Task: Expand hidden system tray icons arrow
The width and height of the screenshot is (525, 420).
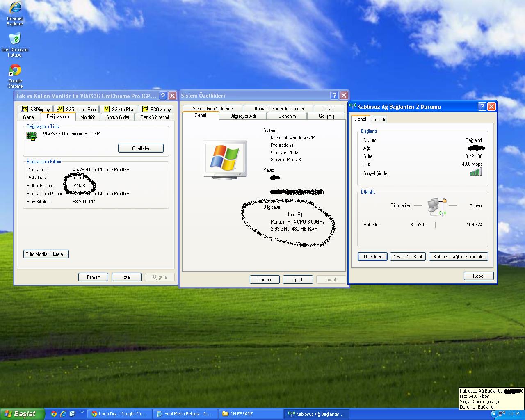Action: coord(494,414)
